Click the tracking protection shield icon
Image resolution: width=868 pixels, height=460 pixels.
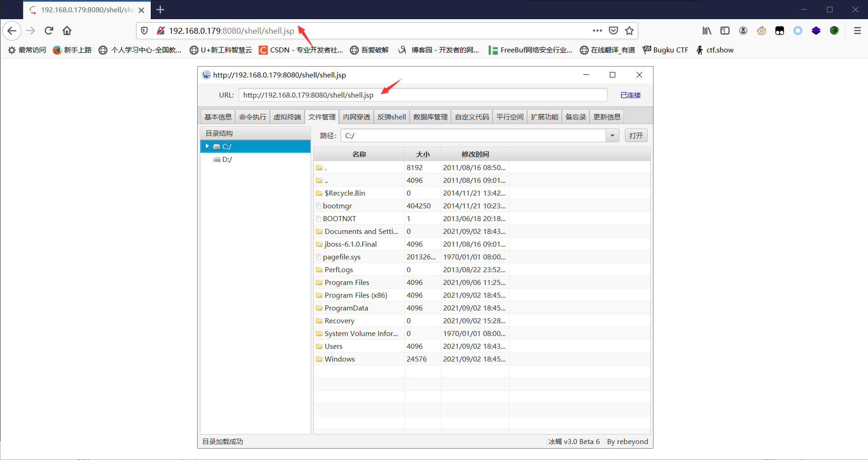pos(144,31)
